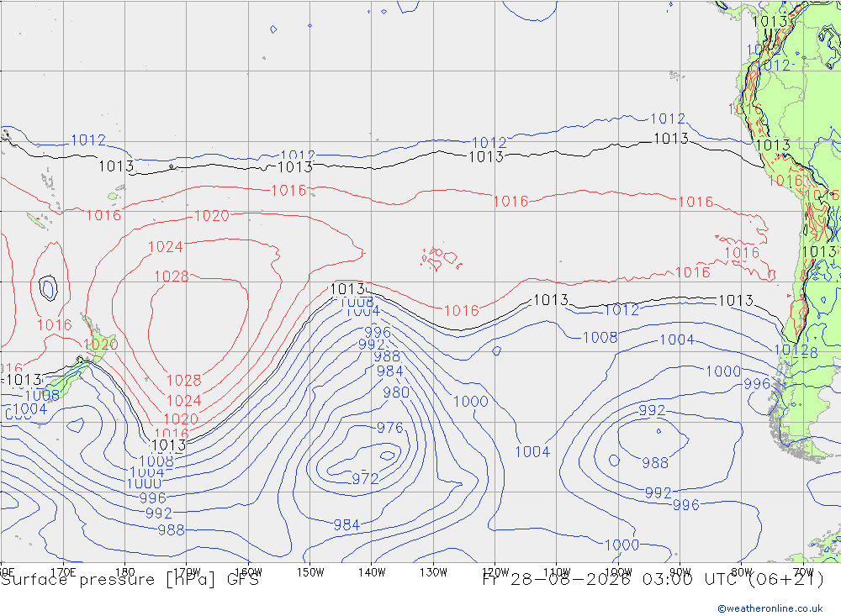The width and height of the screenshot is (841, 616).
Task: Click the 1028 label inside high pressure
Action: pos(172,276)
